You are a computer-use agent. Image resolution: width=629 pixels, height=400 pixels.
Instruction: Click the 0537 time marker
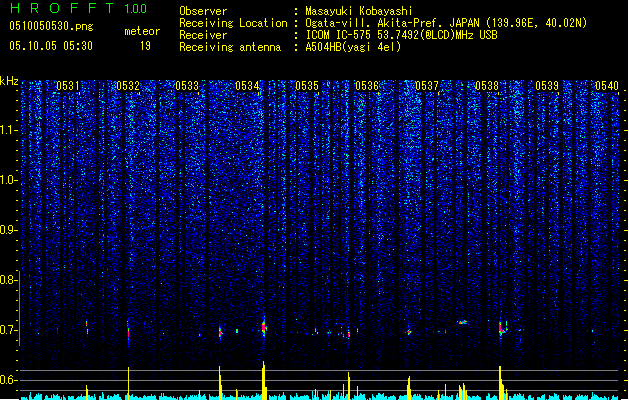[427, 86]
